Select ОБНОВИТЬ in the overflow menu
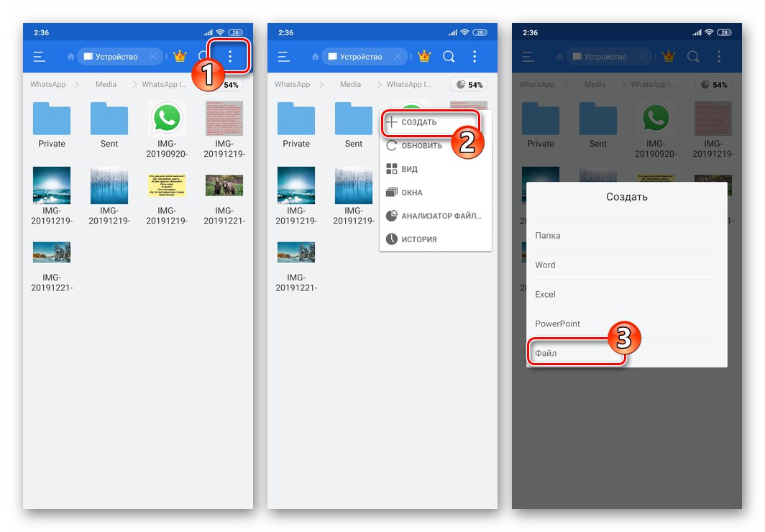765x532 pixels. tap(435, 146)
